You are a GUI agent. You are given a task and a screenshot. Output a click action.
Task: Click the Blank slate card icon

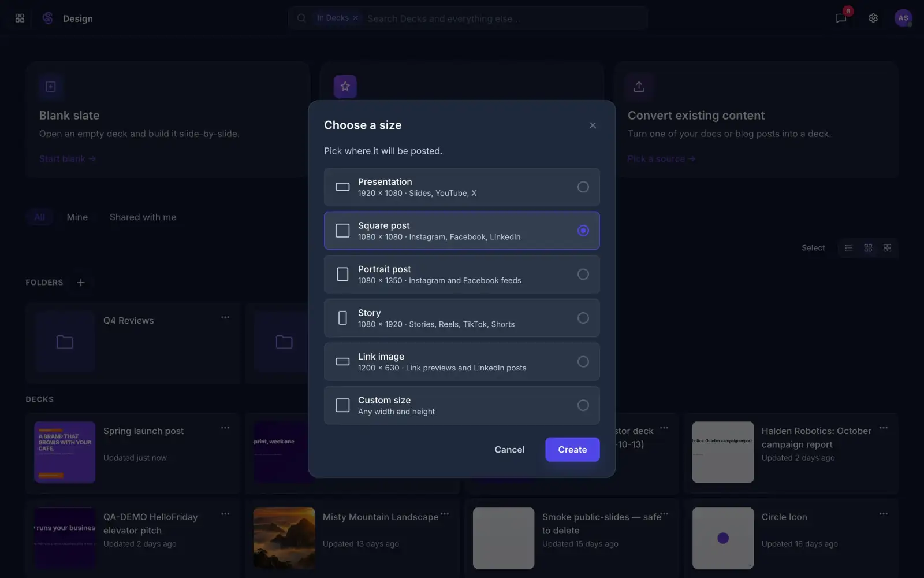tap(51, 87)
